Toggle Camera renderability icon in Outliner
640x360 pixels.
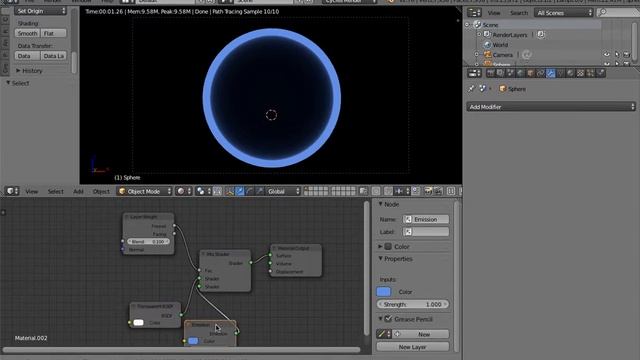pyautogui.click(x=627, y=54)
